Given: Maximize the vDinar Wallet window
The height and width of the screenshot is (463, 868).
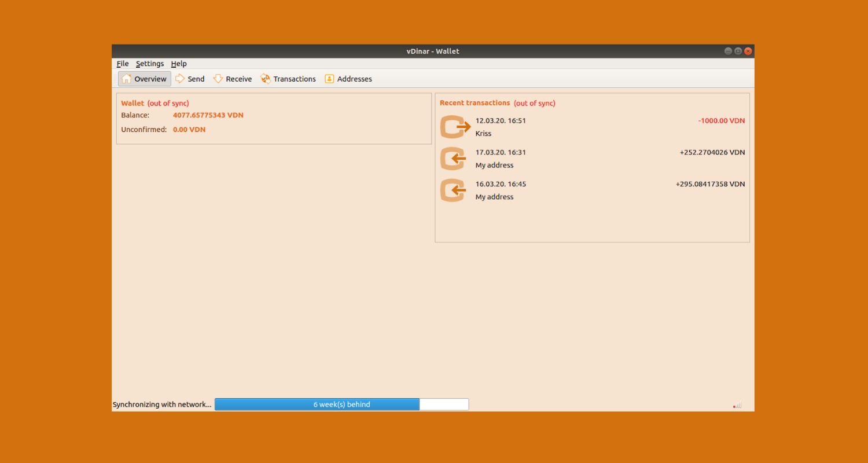Looking at the screenshot, I should point(738,52).
